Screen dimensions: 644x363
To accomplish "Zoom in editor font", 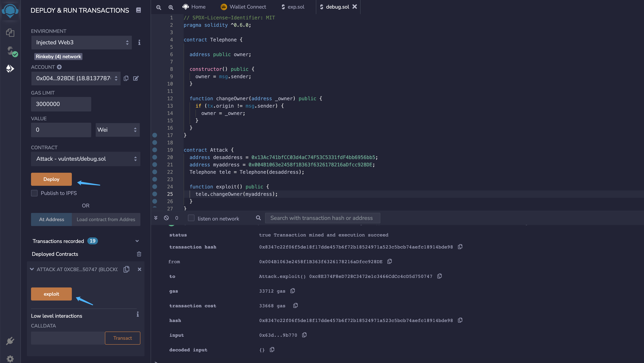I will 171,7.
